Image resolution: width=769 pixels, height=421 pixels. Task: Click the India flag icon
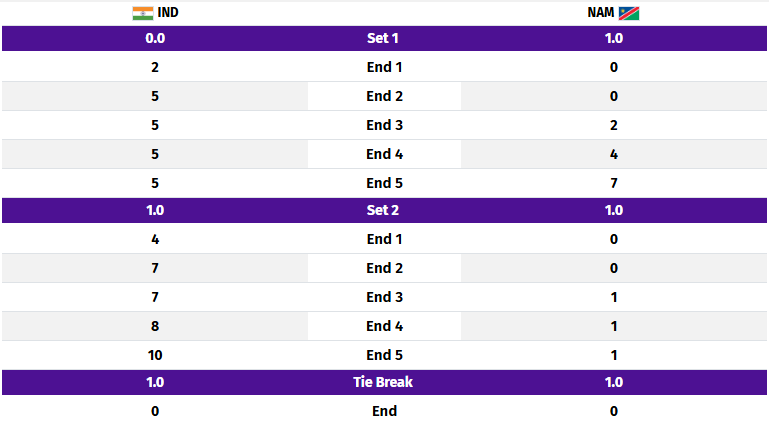[143, 13]
